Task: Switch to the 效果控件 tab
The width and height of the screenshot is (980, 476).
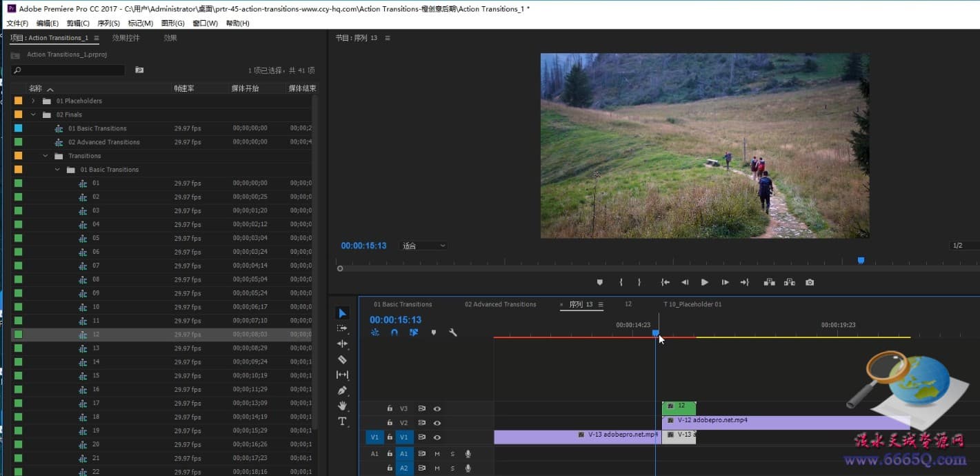Action: click(x=126, y=38)
